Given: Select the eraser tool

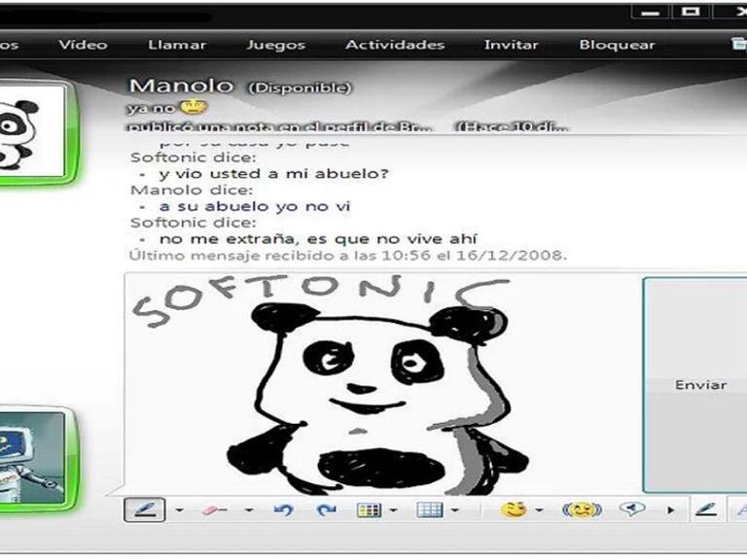Looking at the screenshot, I should point(215,509).
